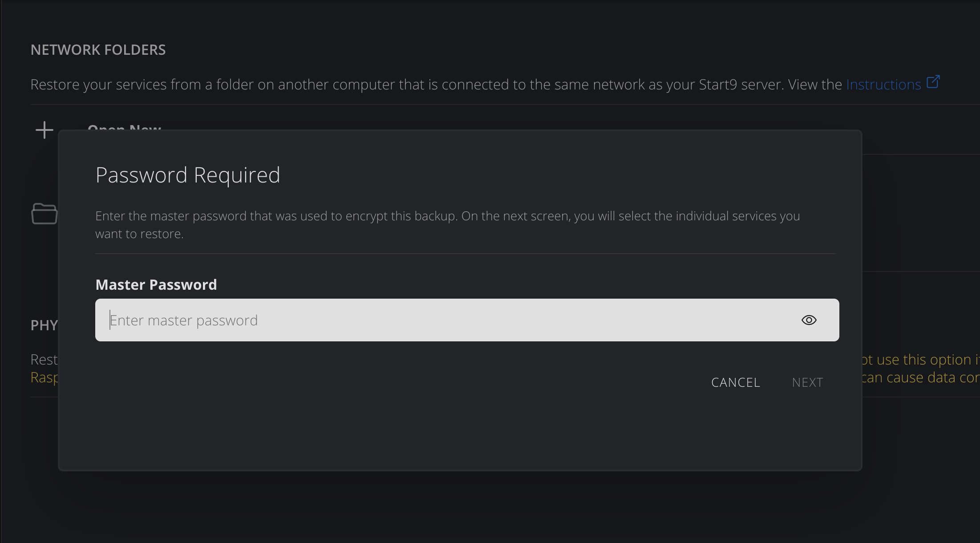Image resolution: width=980 pixels, height=543 pixels.
Task: Select the PHYSICAL section behind the dialog
Action: pos(44,325)
